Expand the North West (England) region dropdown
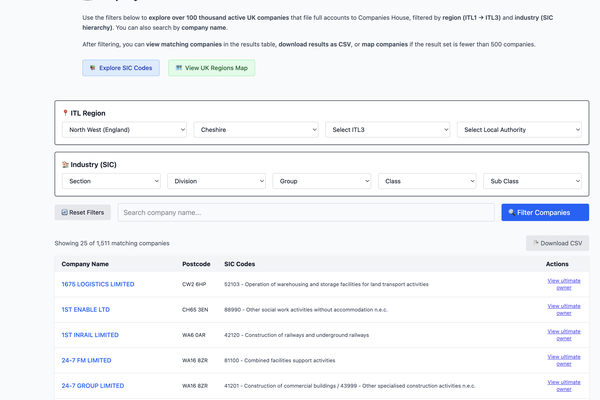This screenshot has height=400, width=600. [x=124, y=129]
